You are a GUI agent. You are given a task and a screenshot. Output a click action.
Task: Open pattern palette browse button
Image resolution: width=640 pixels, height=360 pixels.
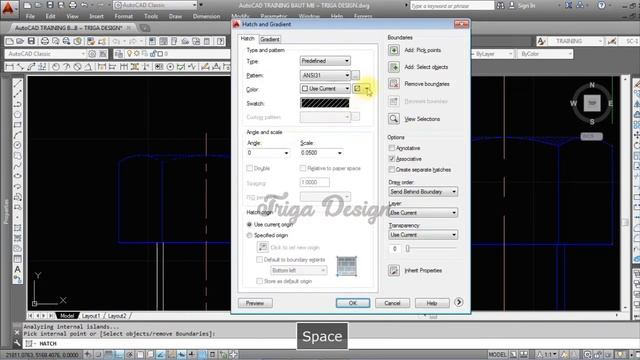click(x=356, y=75)
